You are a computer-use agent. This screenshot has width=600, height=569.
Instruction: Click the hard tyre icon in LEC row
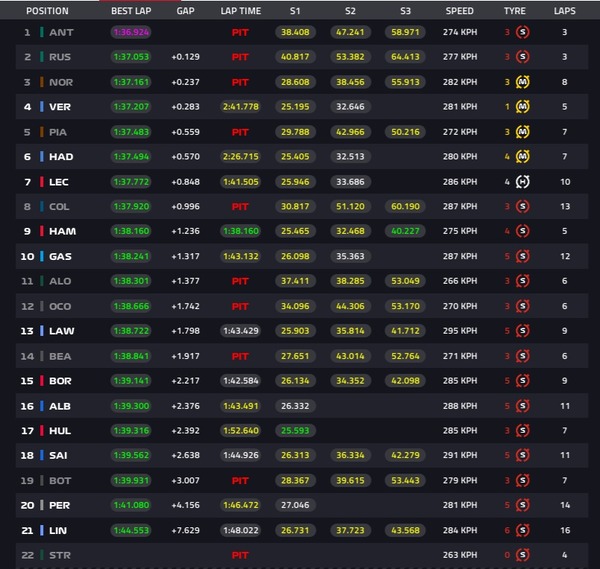tap(522, 182)
